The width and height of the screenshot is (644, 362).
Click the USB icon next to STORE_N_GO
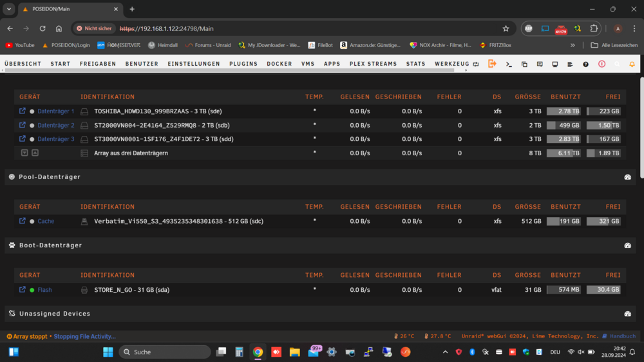tap(84, 290)
